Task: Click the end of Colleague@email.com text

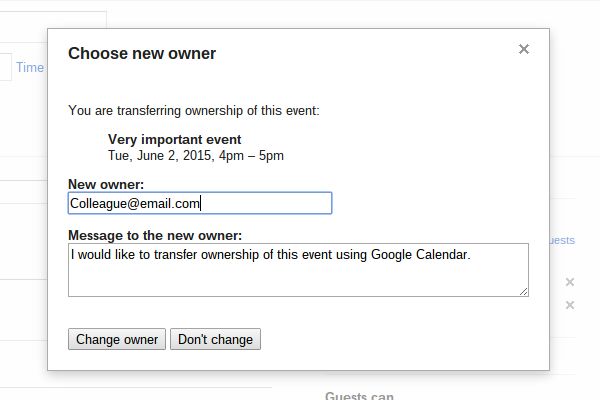Action: [201, 203]
